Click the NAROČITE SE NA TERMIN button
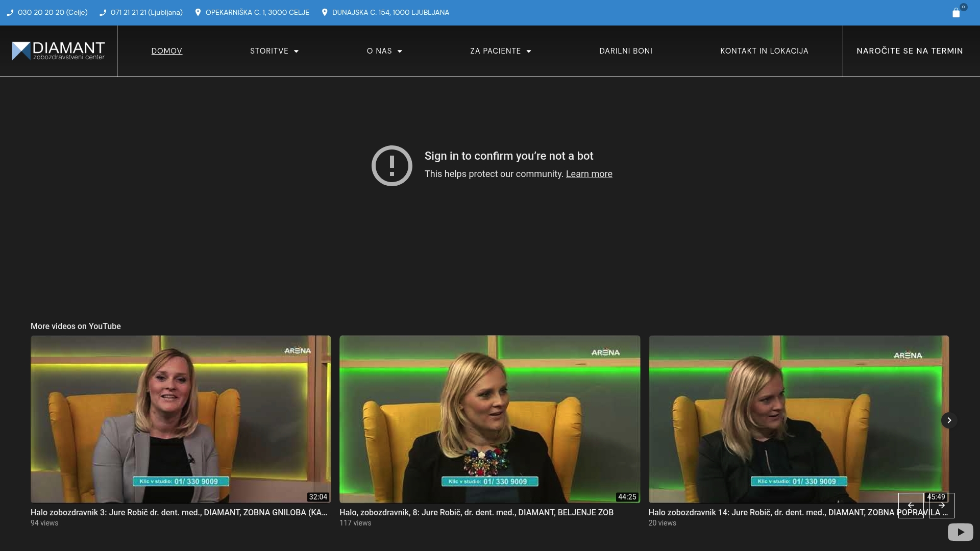 pos(910,51)
